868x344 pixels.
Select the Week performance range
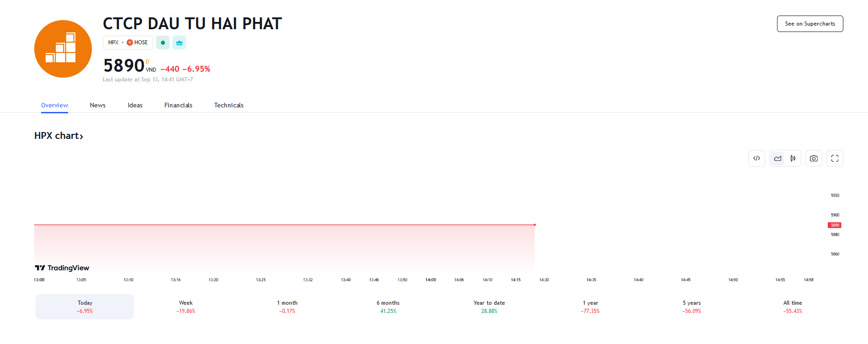click(x=186, y=307)
